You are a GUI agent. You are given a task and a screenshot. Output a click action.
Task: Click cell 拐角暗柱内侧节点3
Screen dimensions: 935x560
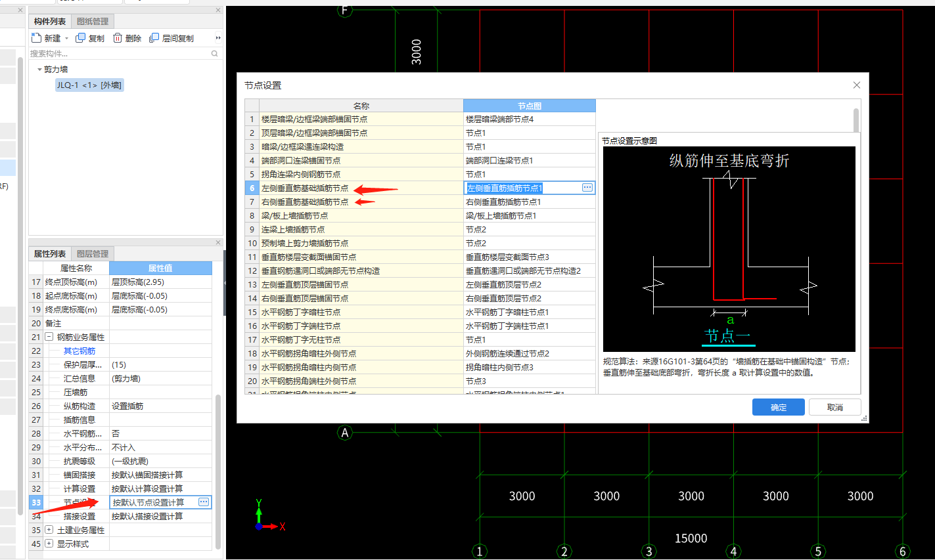tap(530, 368)
